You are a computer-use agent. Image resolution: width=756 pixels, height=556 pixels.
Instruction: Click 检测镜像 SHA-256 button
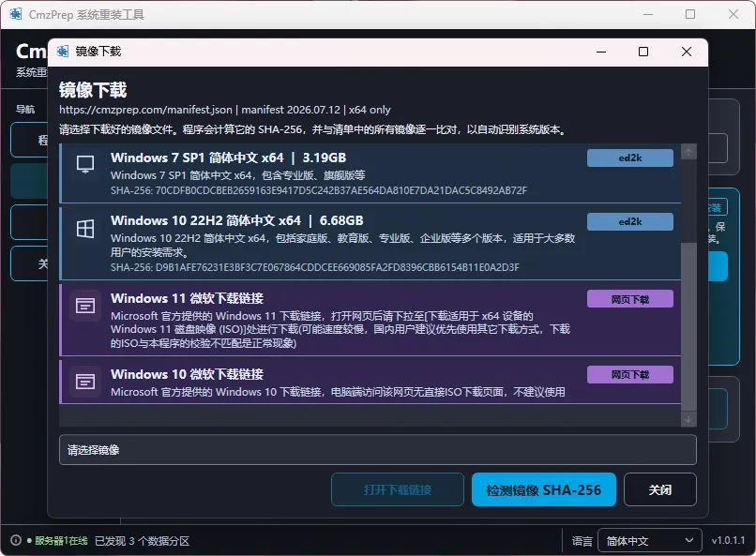click(544, 489)
